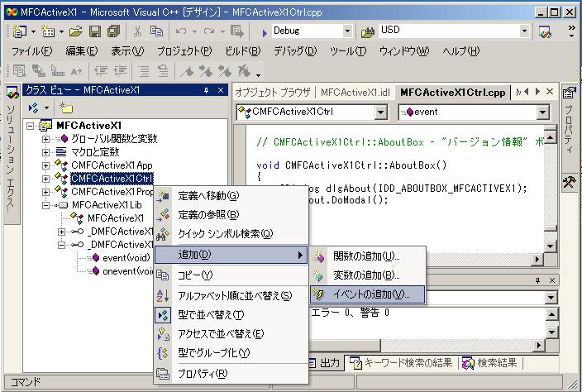Select the CMFCActiveX1App class item
The height and width of the screenshot is (392, 582).
click(112, 165)
